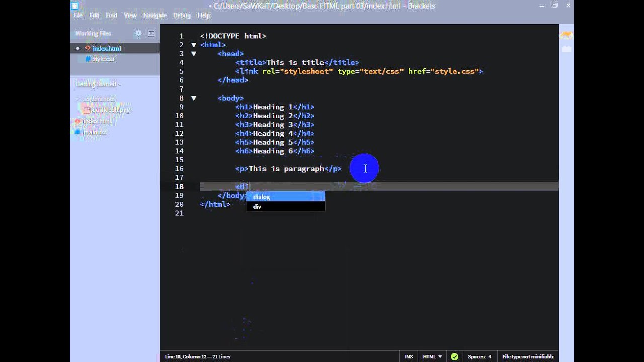Choose 'dialog' from code hint list
Viewport: 644px width, 362px height.
point(285,197)
